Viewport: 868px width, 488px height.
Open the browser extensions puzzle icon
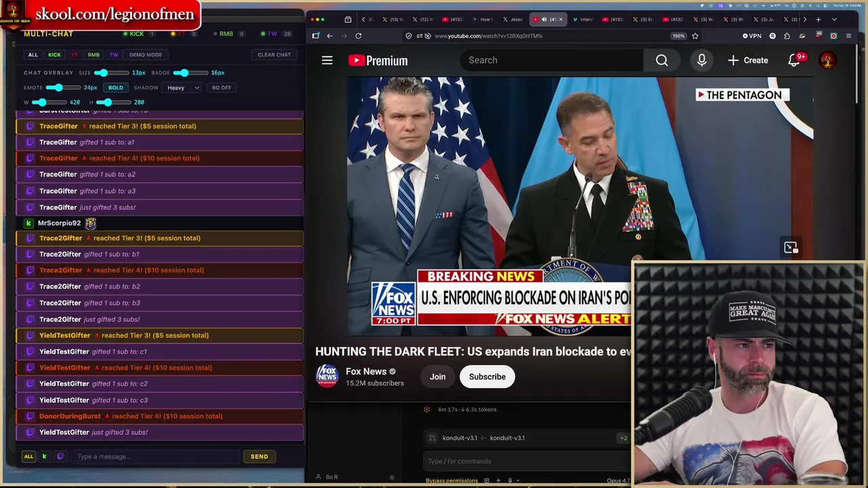click(787, 36)
